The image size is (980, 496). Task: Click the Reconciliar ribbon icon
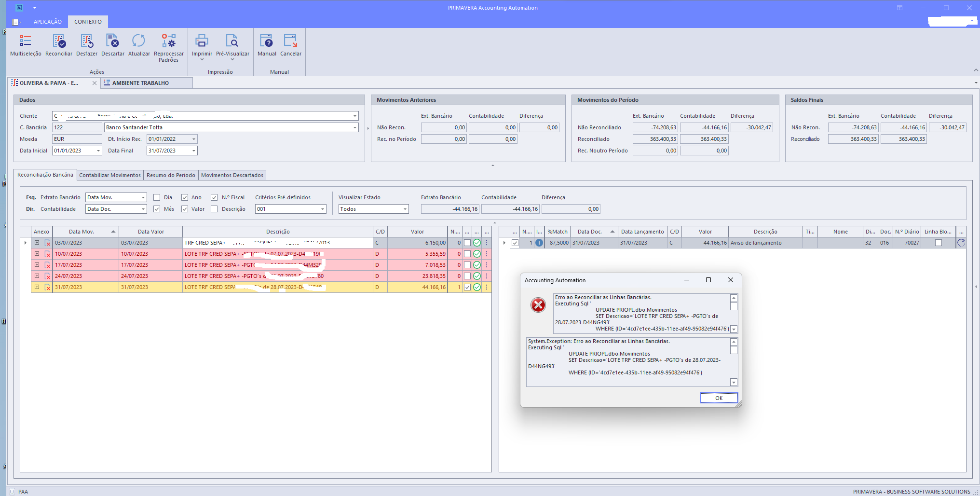pos(59,41)
